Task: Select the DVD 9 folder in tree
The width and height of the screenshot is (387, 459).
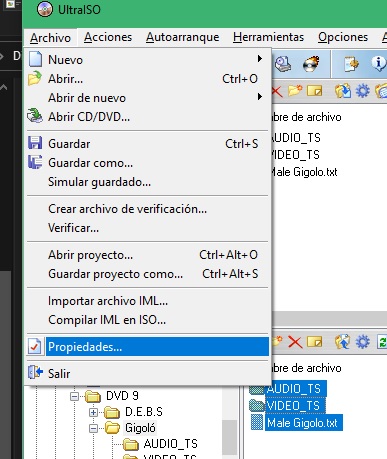Action: click(122, 396)
